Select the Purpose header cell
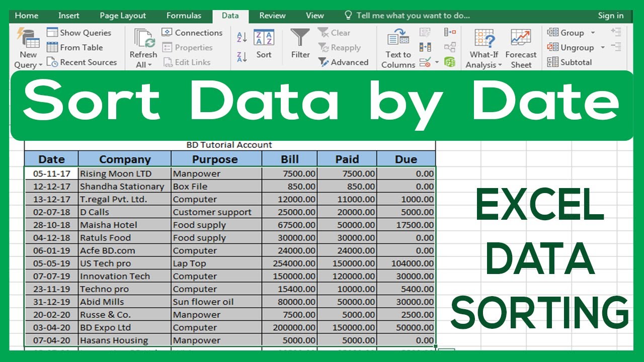The height and width of the screenshot is (362, 644). [216, 159]
